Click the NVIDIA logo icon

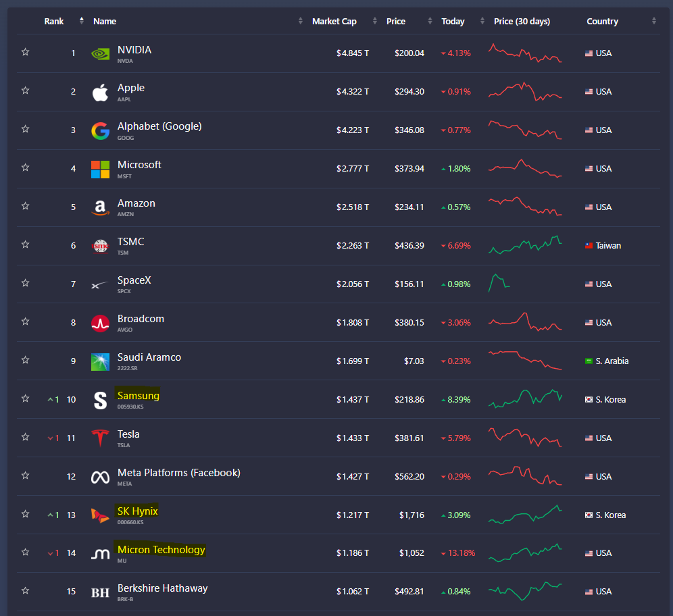coord(101,53)
